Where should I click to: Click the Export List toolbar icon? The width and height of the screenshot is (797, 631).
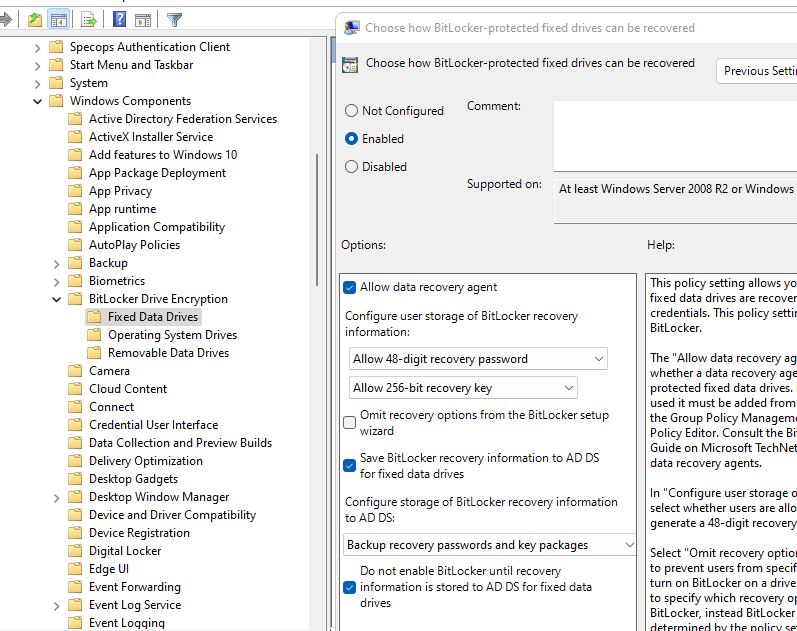click(x=88, y=20)
